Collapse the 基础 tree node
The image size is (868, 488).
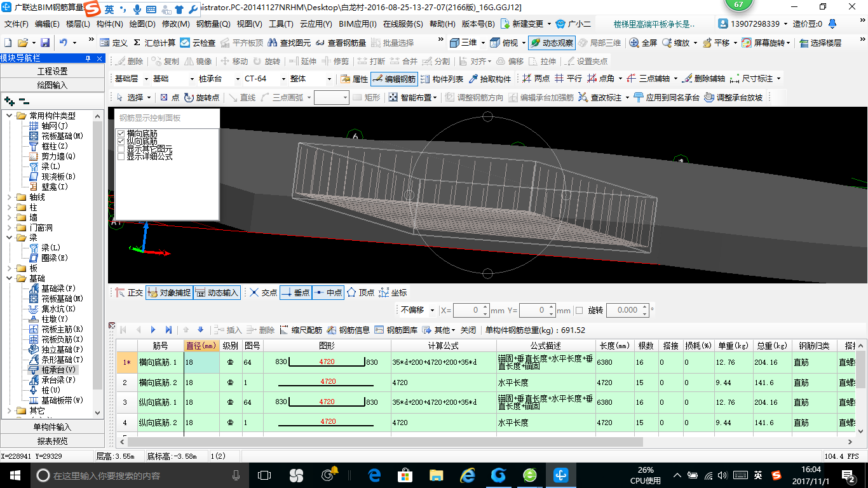(9, 278)
